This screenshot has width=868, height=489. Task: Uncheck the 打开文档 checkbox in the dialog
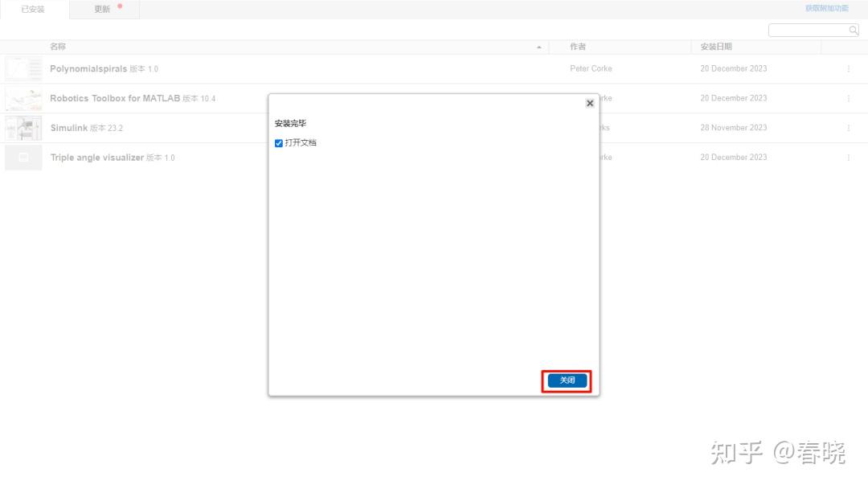point(279,142)
